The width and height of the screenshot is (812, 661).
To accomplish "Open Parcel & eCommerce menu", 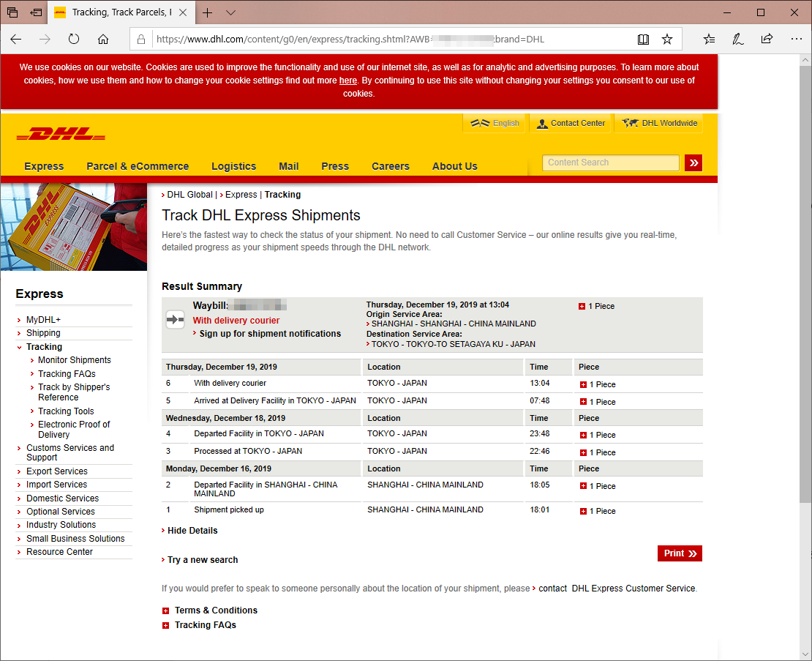I will (138, 166).
